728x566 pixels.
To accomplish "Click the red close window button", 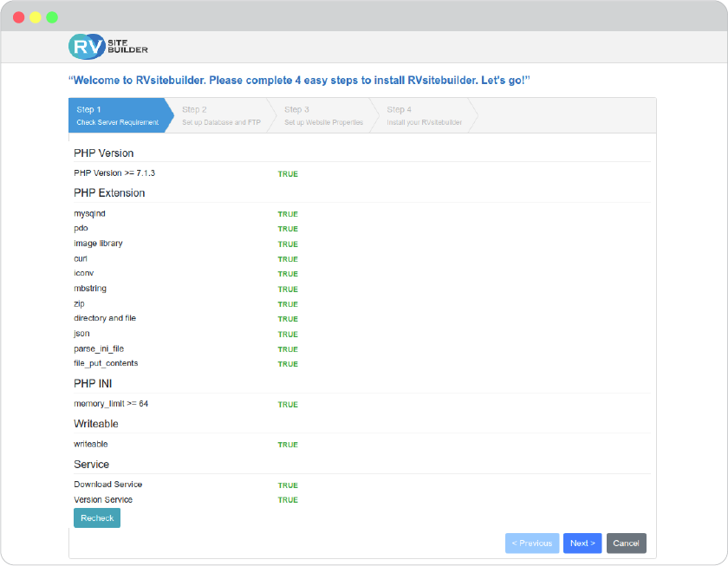I will [18, 17].
